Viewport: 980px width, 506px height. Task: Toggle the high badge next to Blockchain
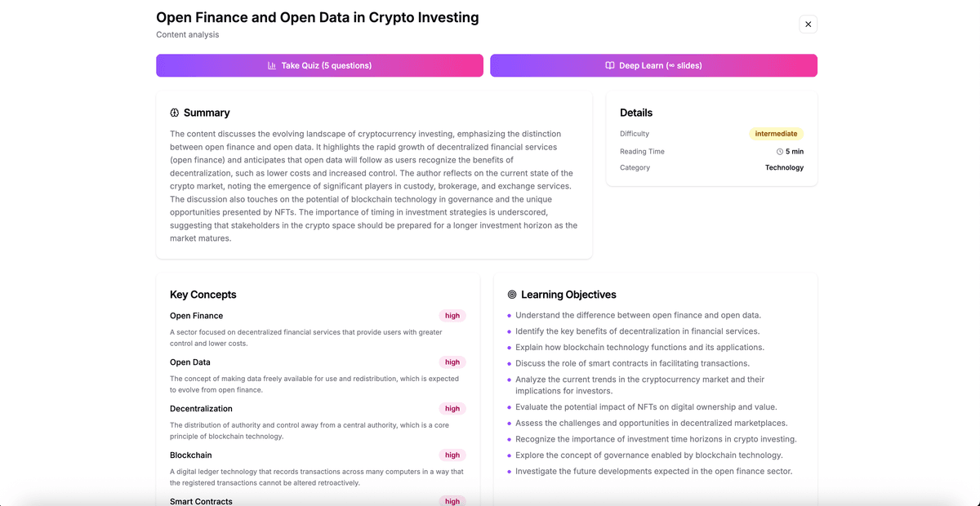click(452, 455)
